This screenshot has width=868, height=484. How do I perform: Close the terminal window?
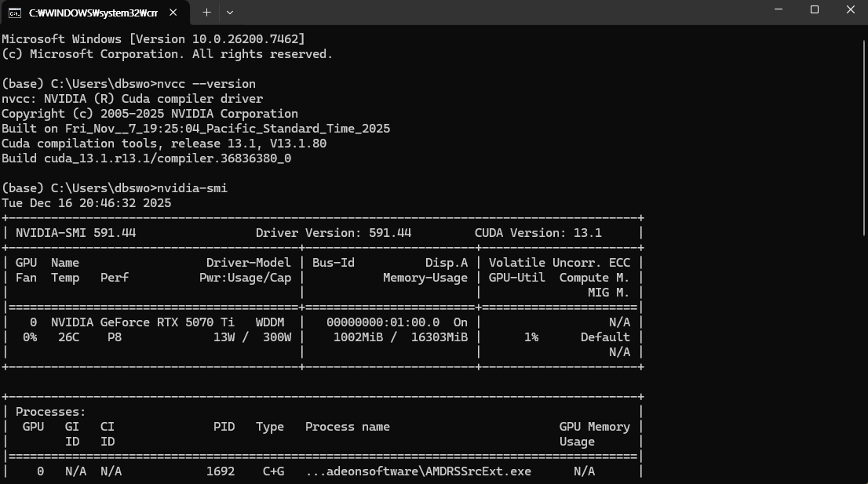pyautogui.click(x=851, y=10)
